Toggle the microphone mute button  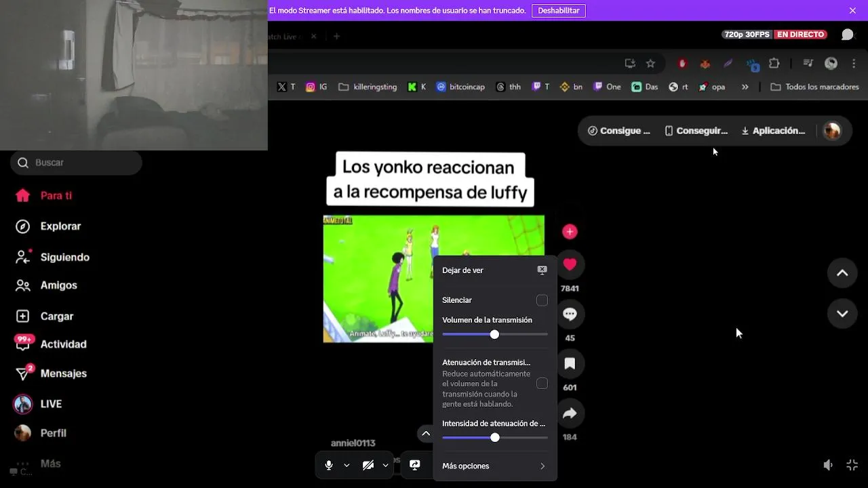(x=329, y=466)
